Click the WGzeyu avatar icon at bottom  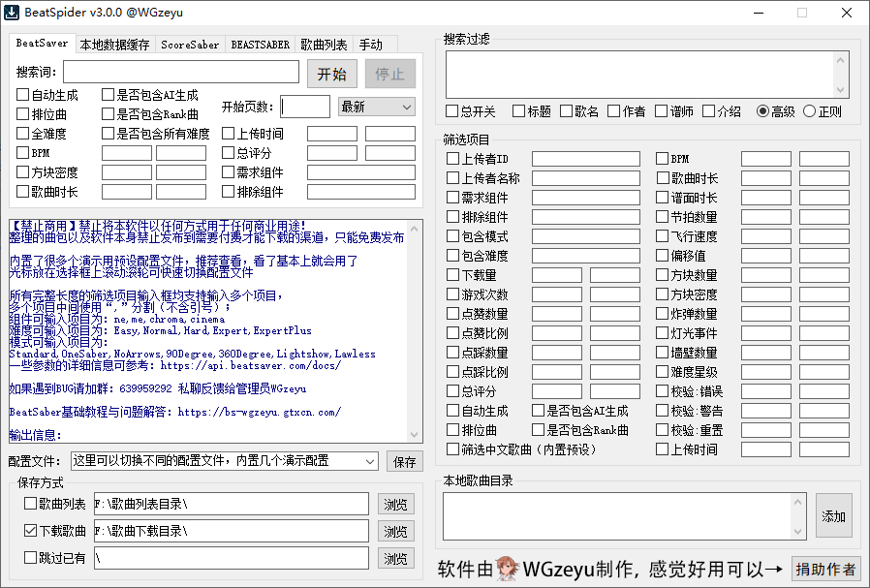click(x=508, y=569)
